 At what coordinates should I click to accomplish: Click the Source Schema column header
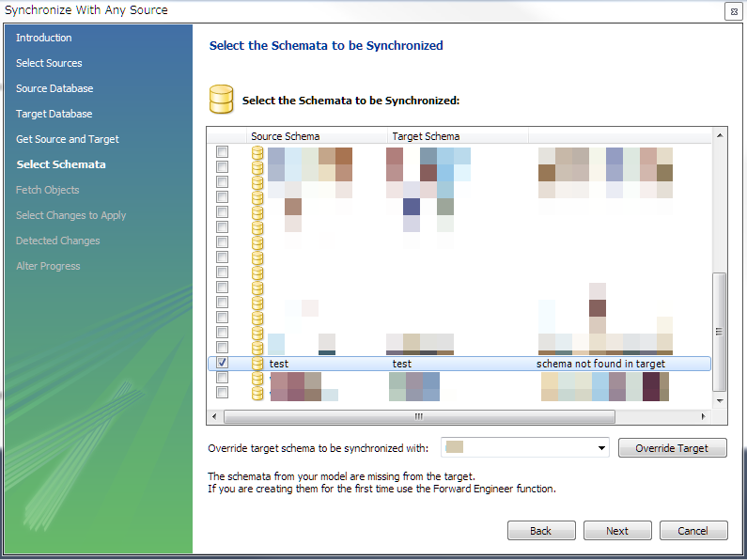tap(317, 136)
